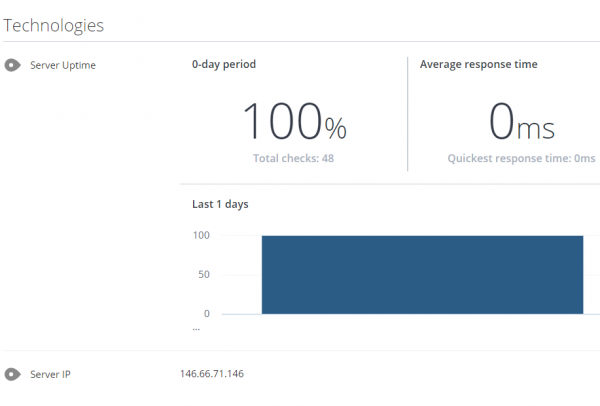Click the blue uptime bar in the chart
600x406 pixels.
tap(422, 275)
